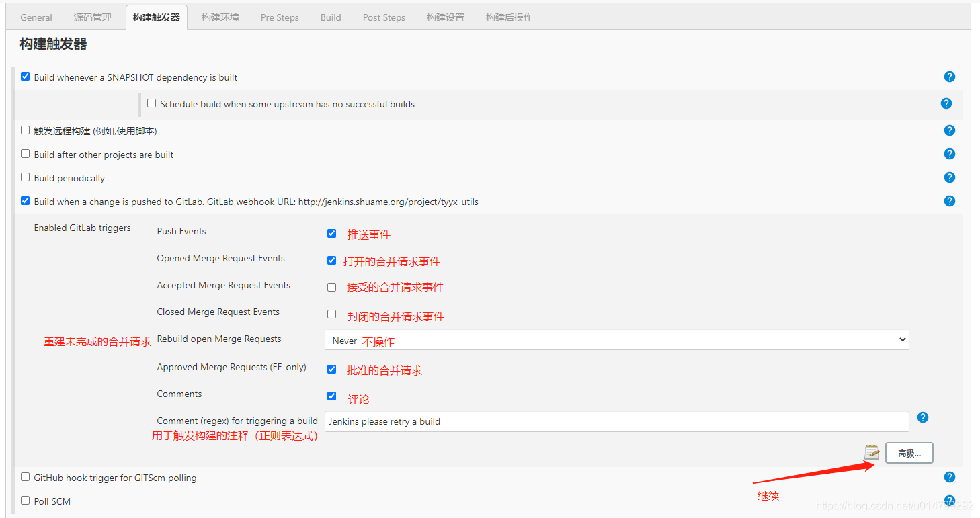The width and height of the screenshot is (980, 518).
Task: Click the Push Events label
Action: (x=181, y=231)
